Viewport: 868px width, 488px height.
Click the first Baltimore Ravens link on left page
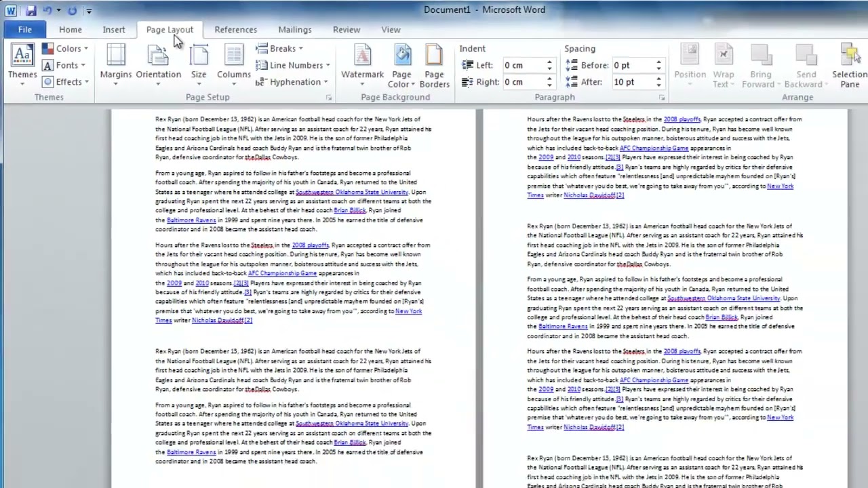pyautogui.click(x=191, y=220)
